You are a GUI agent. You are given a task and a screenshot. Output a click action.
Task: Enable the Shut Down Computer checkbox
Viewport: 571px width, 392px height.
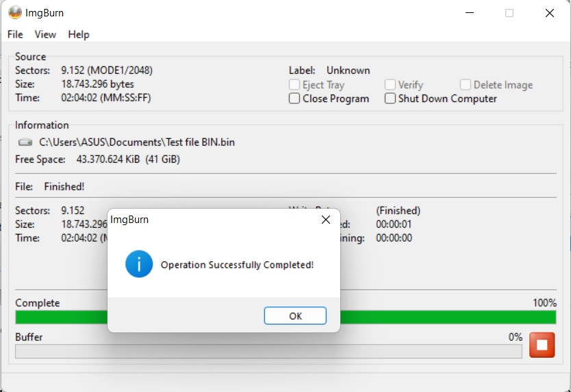(390, 99)
